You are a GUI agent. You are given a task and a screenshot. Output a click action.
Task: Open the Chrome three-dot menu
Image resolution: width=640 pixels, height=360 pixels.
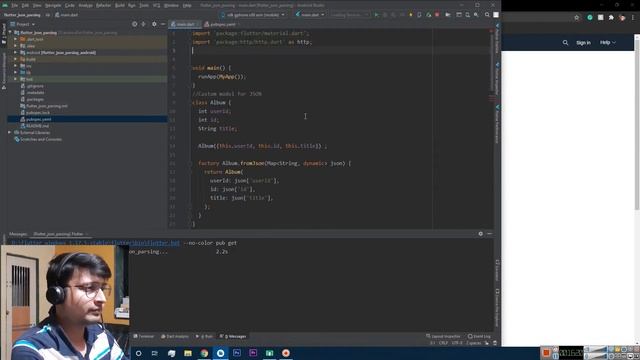click(633, 18)
